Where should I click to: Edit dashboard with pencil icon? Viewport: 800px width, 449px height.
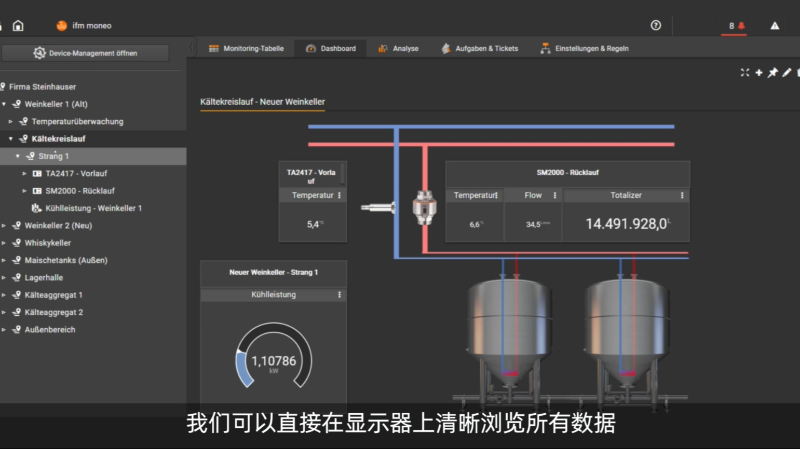pos(787,72)
